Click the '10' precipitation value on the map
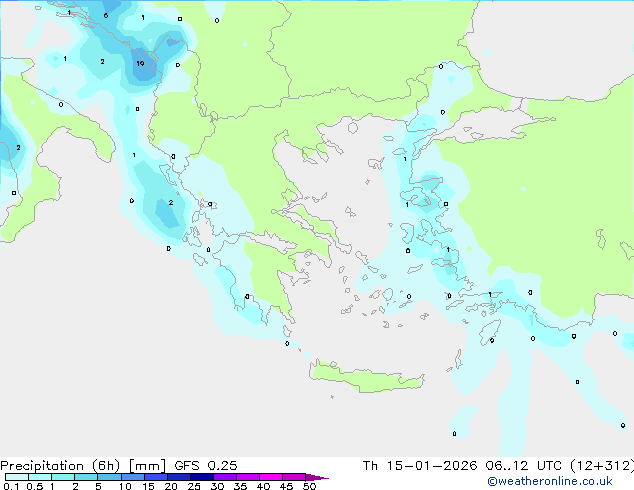 point(140,63)
